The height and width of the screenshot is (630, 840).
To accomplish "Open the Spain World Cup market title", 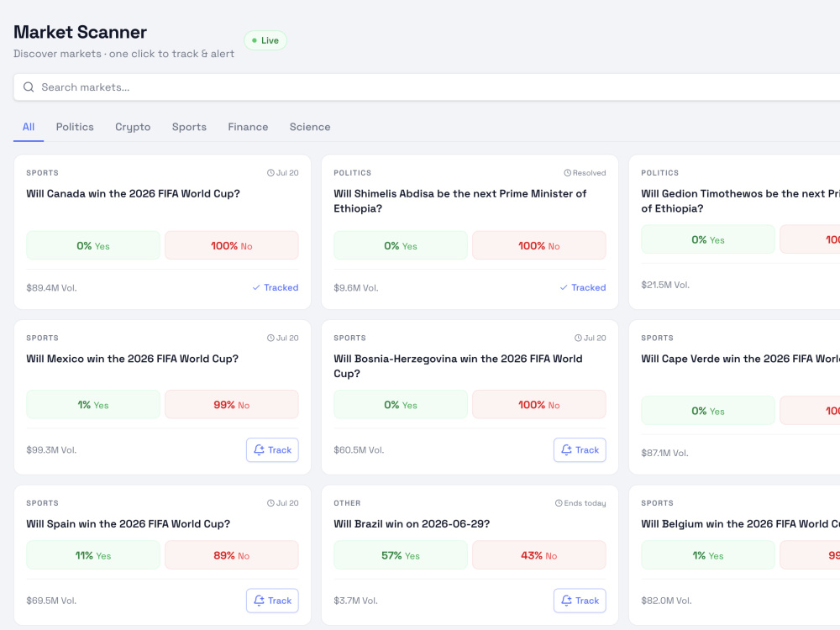I will [x=128, y=523].
